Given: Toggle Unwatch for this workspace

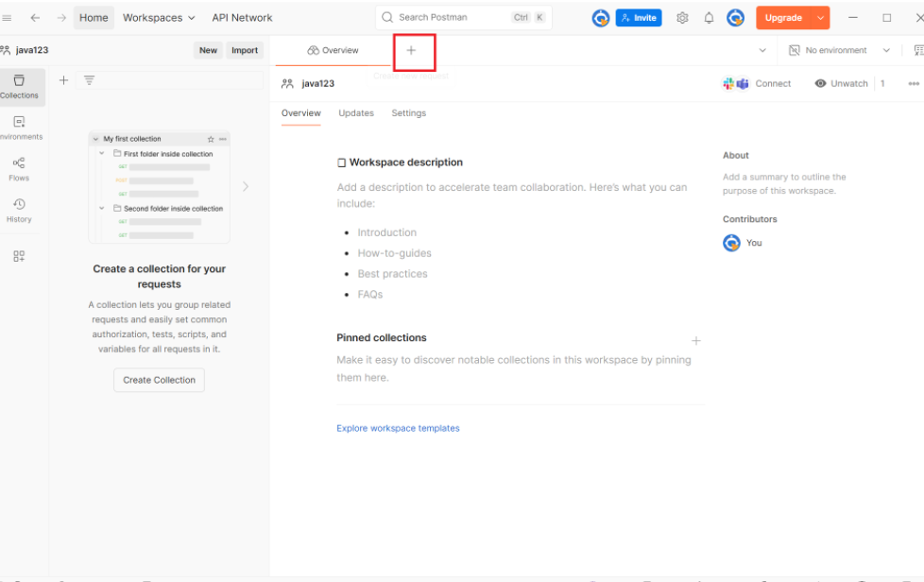Looking at the screenshot, I should (x=842, y=84).
